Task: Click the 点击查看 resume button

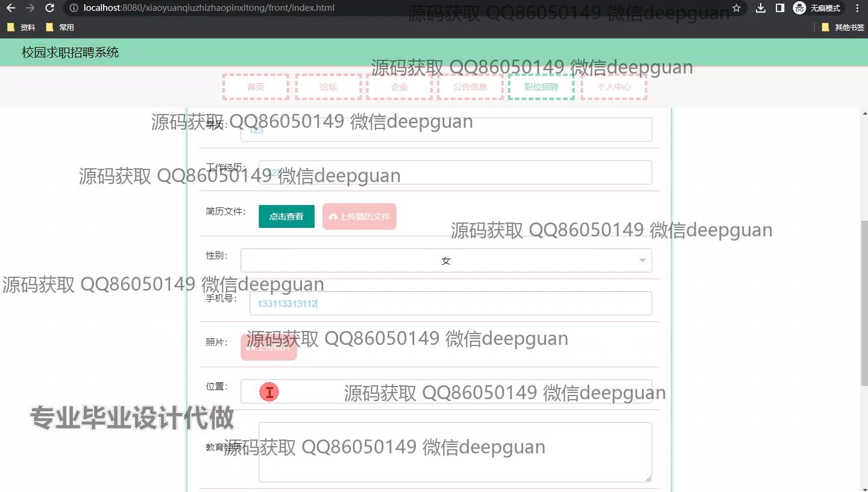Action: [286, 216]
